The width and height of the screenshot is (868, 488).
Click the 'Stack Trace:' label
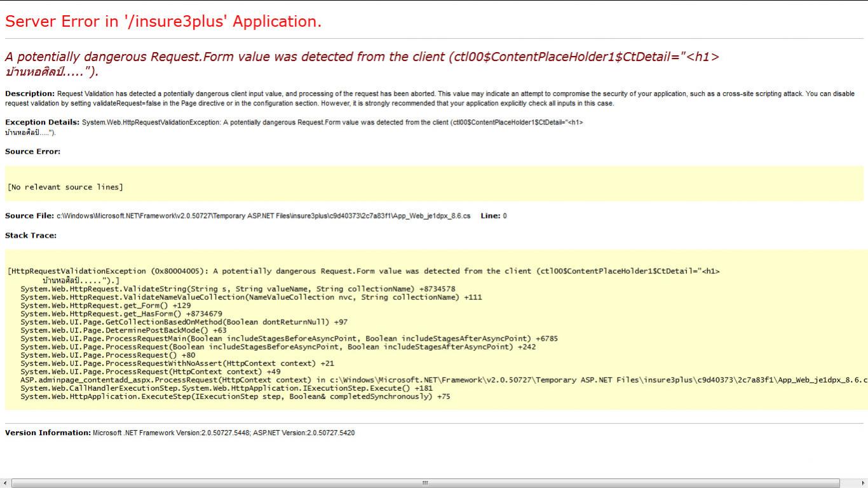[x=31, y=236]
